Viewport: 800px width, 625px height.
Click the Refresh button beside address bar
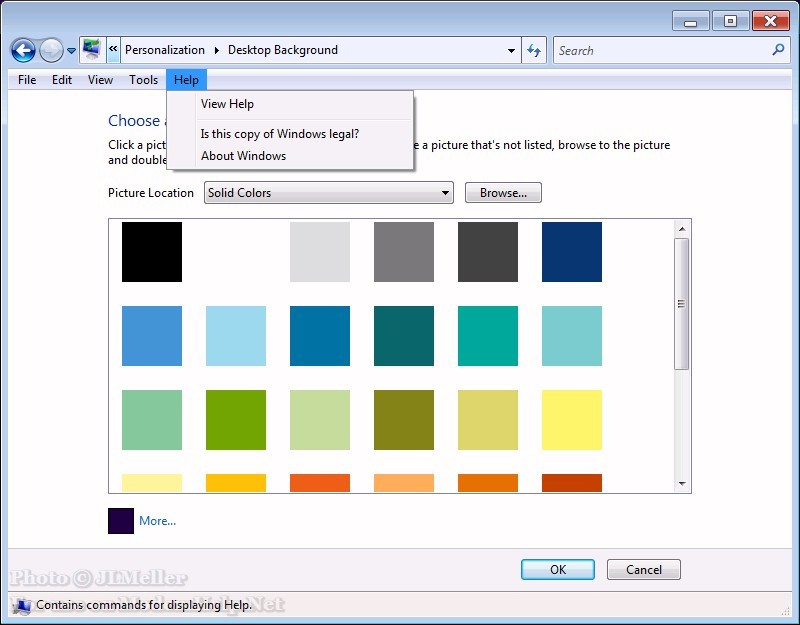534,50
